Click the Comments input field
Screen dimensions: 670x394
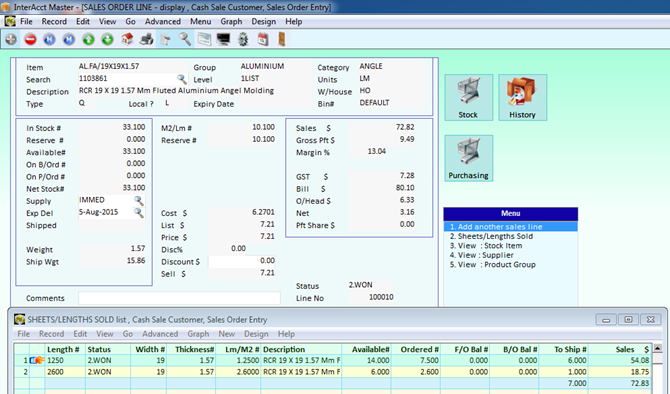click(179, 298)
